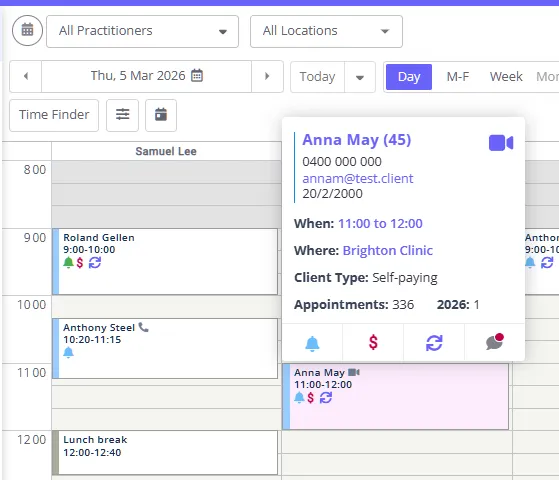Click the annam@test.client email link
The image size is (559, 480).
[x=358, y=178]
